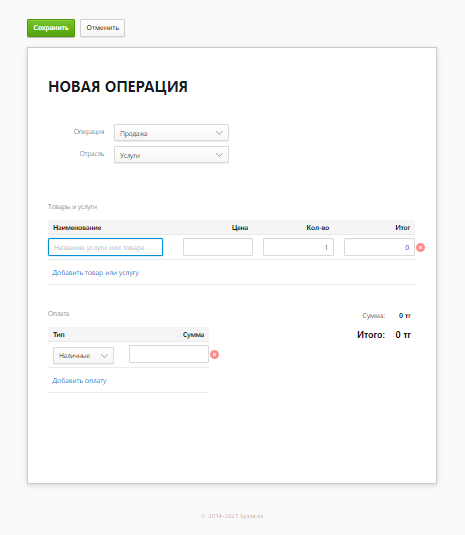Cancel with the Отменить button
The image size is (465, 535).
tap(102, 28)
